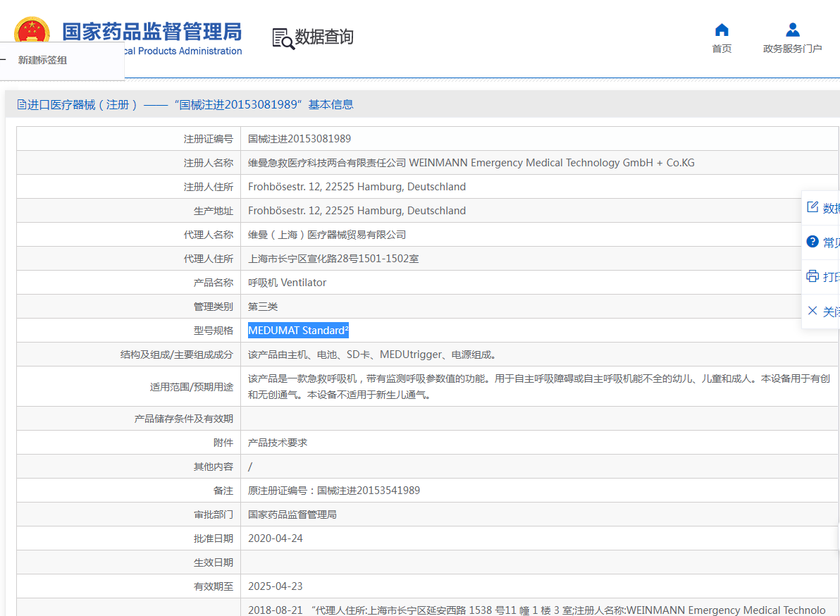
Task: Click the 生效日期 row label
Action: tap(214, 563)
